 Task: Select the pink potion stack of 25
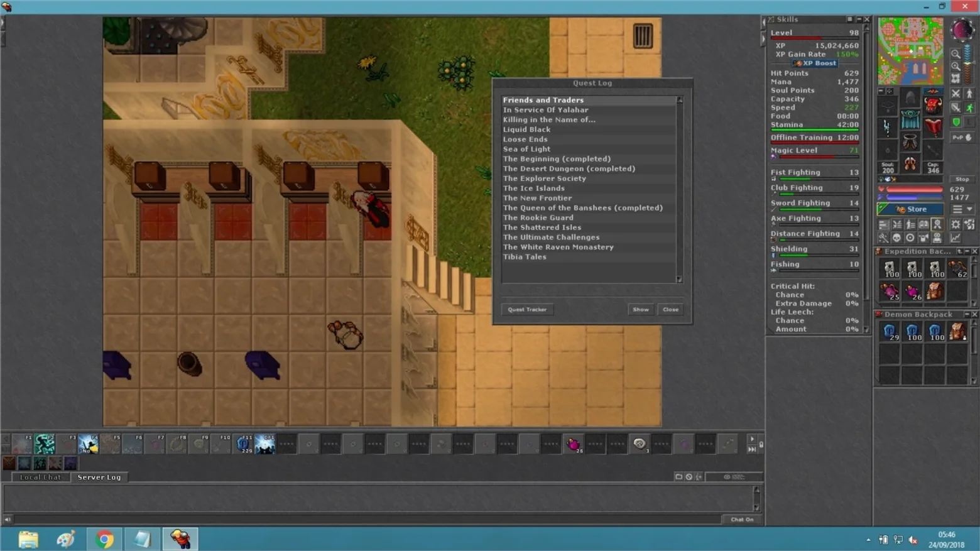tap(890, 292)
